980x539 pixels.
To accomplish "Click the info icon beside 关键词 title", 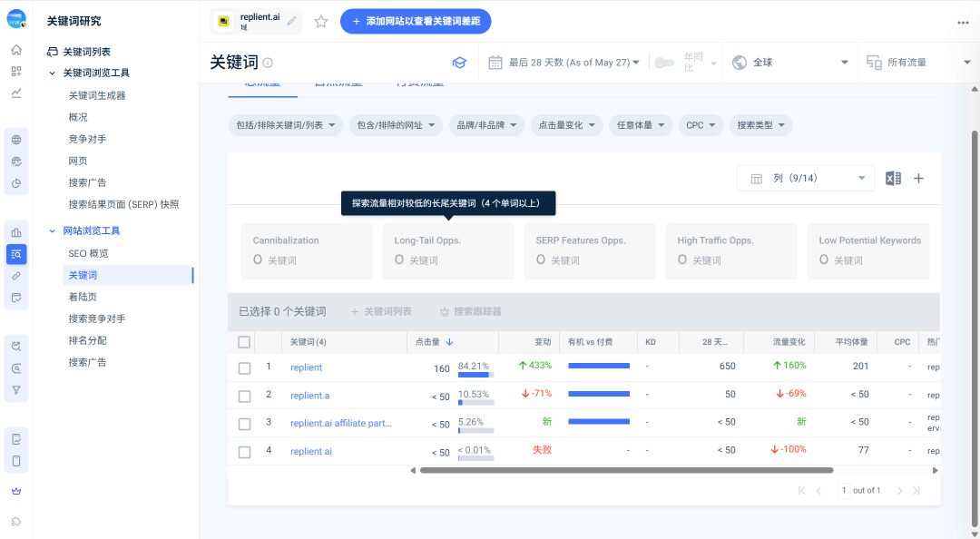I will click(x=268, y=63).
